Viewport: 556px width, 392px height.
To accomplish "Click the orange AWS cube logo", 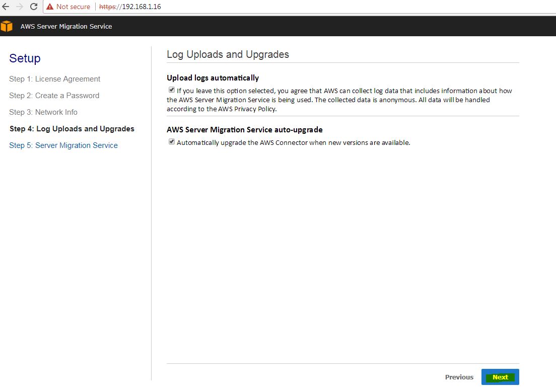I will coord(7,26).
